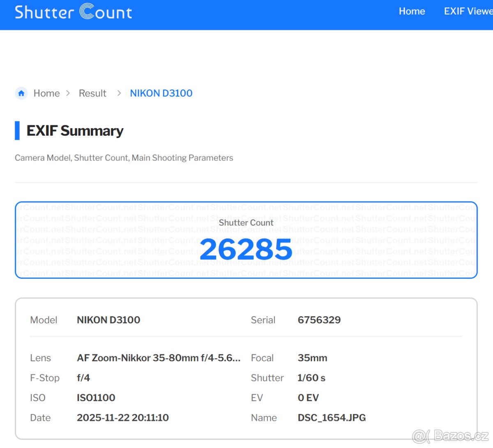This screenshot has width=493, height=448.
Task: Click the date value 2025-11-22 20:11:10
Action: click(122, 418)
